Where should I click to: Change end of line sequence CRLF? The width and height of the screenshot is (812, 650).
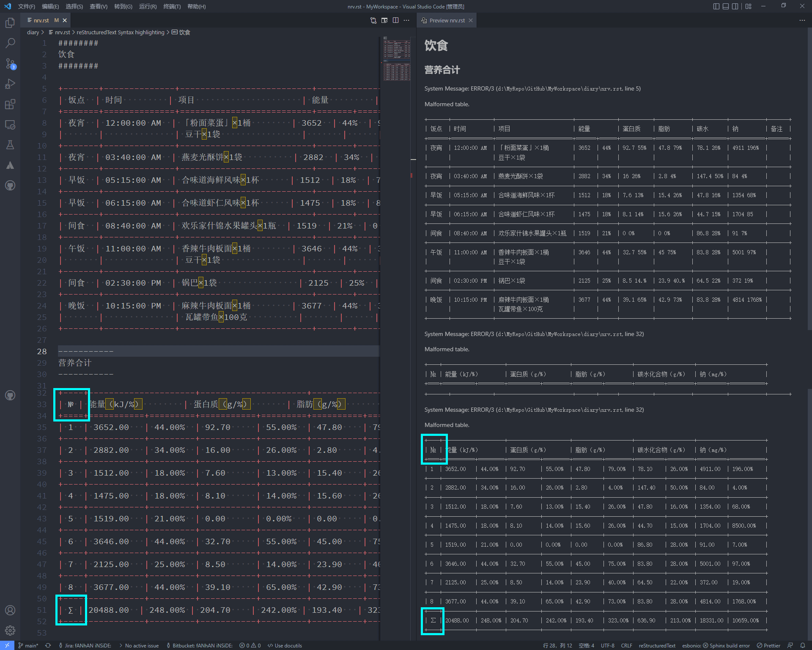coord(626,645)
